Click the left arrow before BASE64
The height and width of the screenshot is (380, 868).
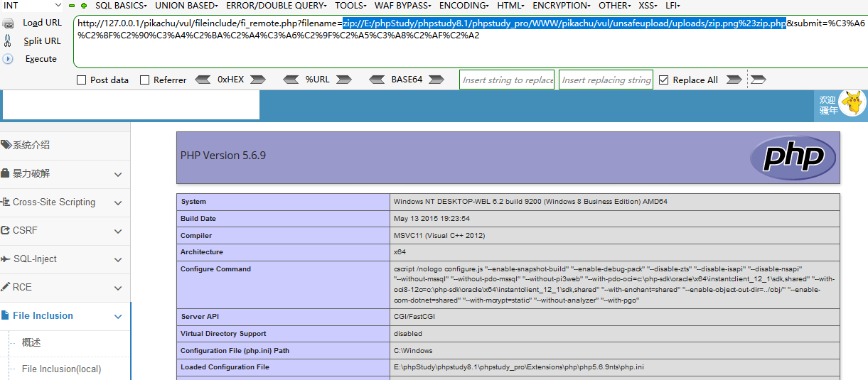pyautogui.click(x=377, y=80)
